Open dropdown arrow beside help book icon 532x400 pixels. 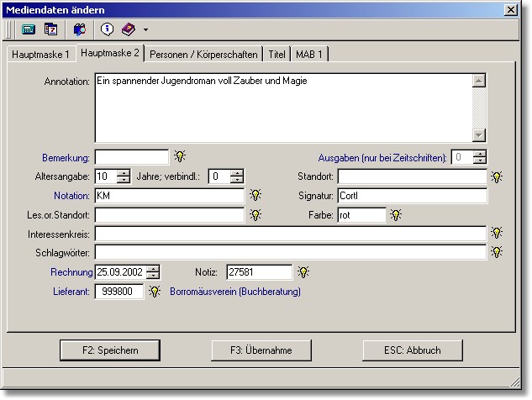[145, 29]
